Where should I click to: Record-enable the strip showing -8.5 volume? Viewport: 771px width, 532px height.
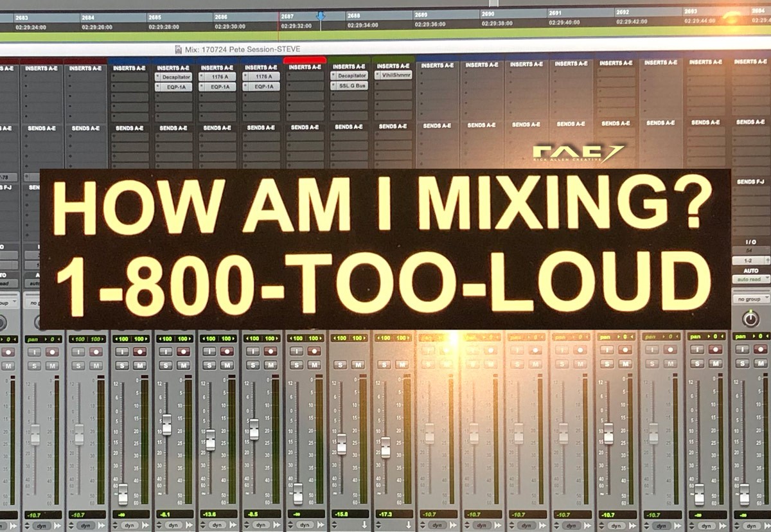click(x=270, y=351)
